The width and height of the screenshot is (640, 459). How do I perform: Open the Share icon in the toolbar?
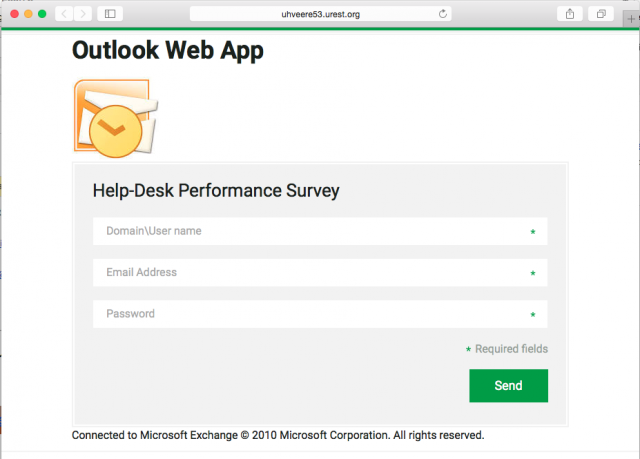pyautogui.click(x=570, y=14)
